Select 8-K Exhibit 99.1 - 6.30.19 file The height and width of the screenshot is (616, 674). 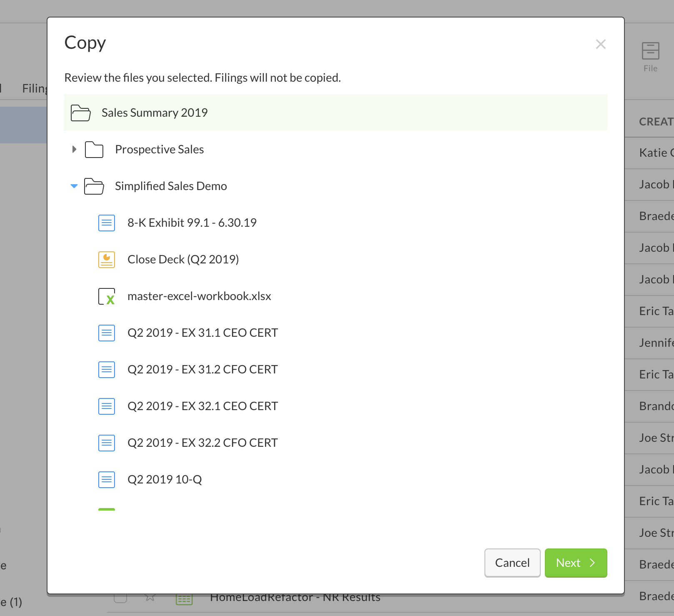[x=192, y=223]
